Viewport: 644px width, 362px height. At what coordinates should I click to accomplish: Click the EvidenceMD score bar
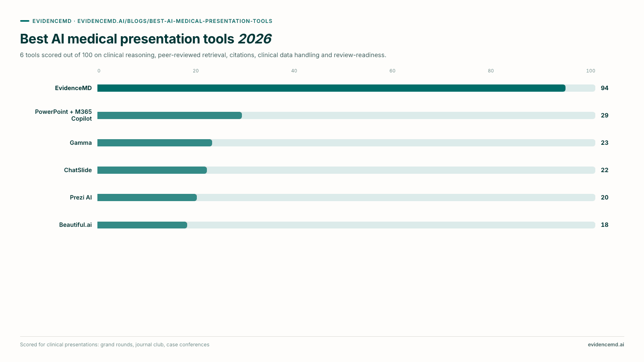[331, 88]
